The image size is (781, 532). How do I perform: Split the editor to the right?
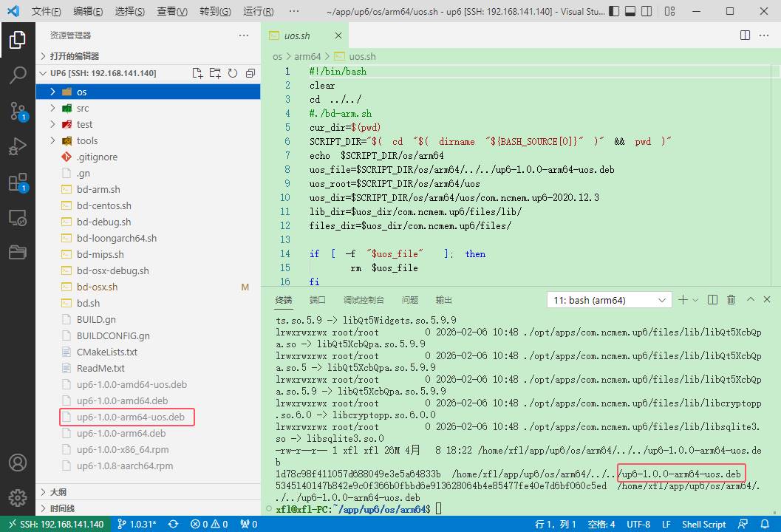point(746,35)
